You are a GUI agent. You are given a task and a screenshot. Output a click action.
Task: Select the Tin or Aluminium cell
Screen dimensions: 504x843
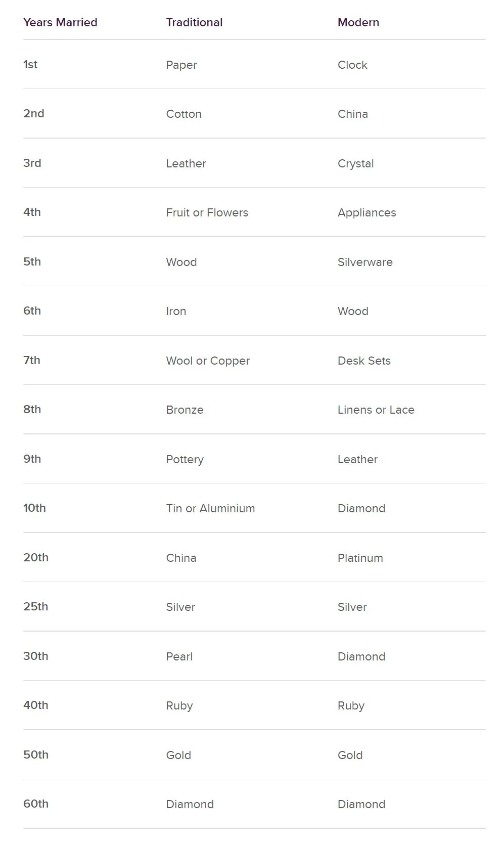[x=210, y=508]
